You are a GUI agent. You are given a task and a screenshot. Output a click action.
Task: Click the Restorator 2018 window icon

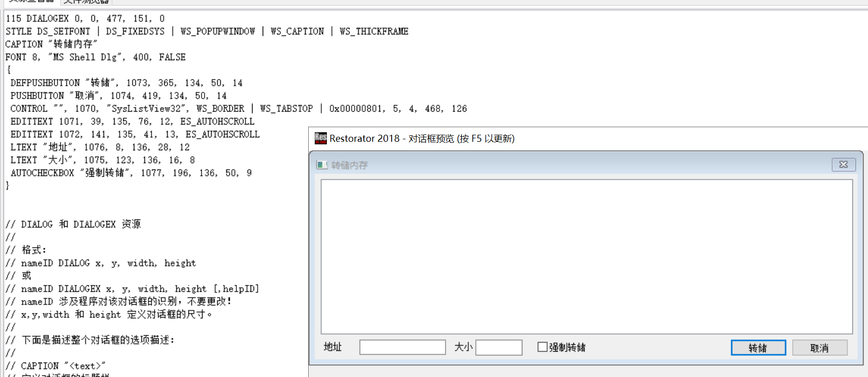coord(321,138)
